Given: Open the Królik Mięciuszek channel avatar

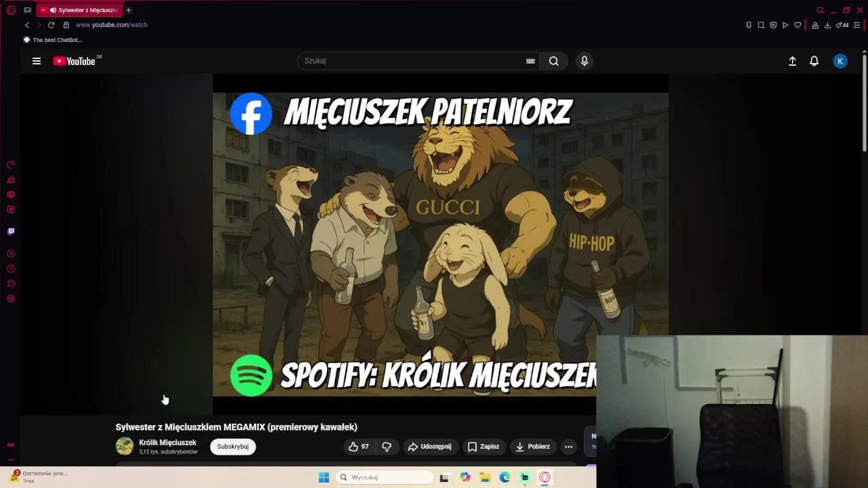Looking at the screenshot, I should coord(124,446).
